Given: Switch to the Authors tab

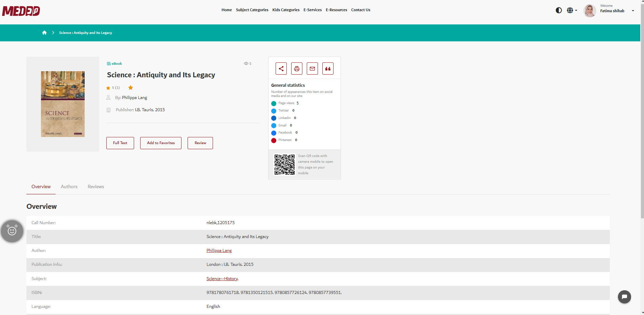Looking at the screenshot, I should tap(69, 186).
